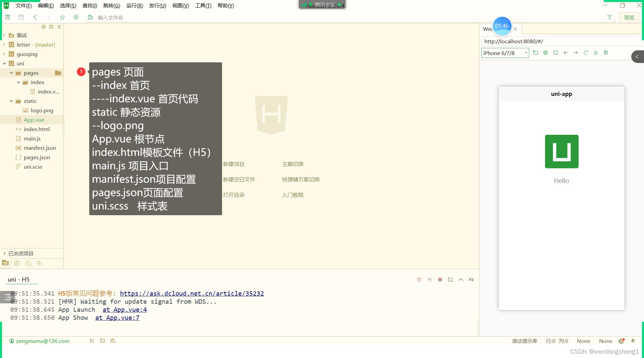The image size is (644, 358).
Task: Click 新建项目 on the welcome page
Action: [233, 164]
